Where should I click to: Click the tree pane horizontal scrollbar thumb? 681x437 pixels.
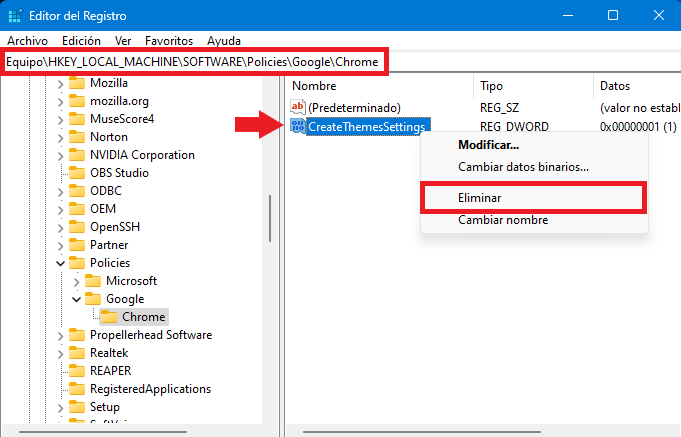coord(103,432)
